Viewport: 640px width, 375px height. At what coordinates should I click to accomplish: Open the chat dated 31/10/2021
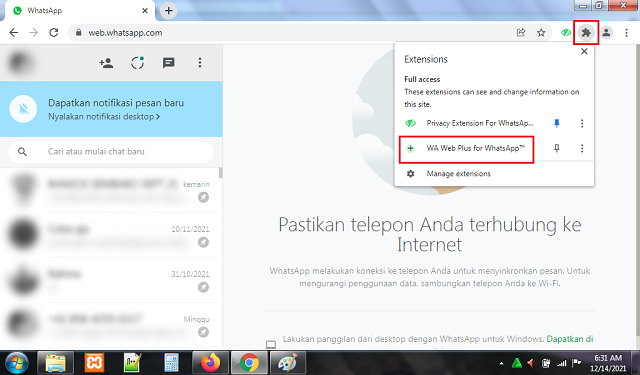click(110, 280)
